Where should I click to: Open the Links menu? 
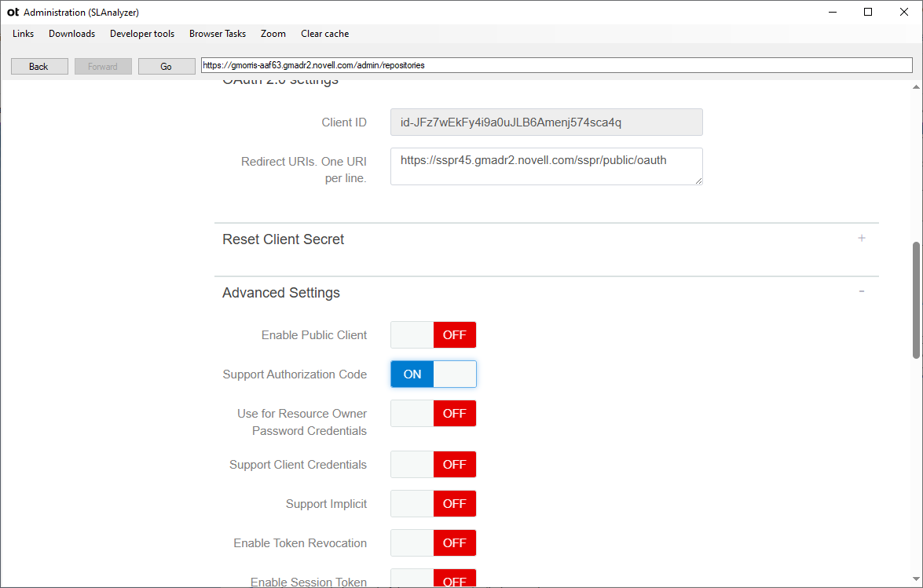tap(23, 34)
